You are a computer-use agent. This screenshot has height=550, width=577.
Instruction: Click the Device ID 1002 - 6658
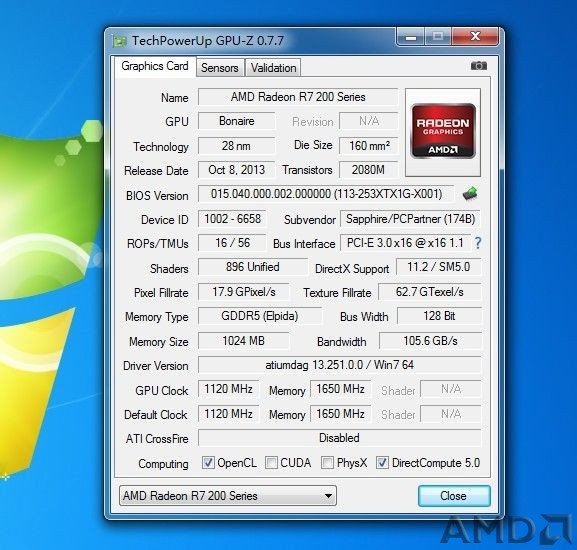click(x=232, y=219)
